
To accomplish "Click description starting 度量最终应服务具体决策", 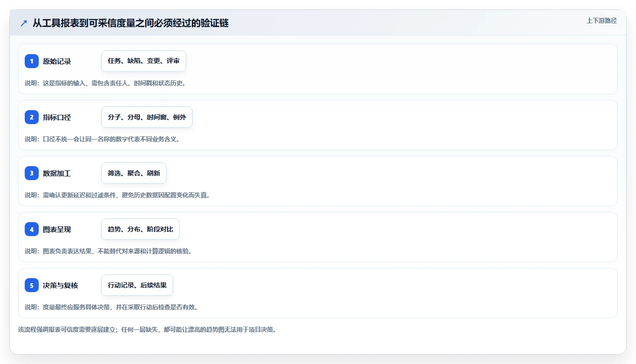I will click(x=112, y=307).
